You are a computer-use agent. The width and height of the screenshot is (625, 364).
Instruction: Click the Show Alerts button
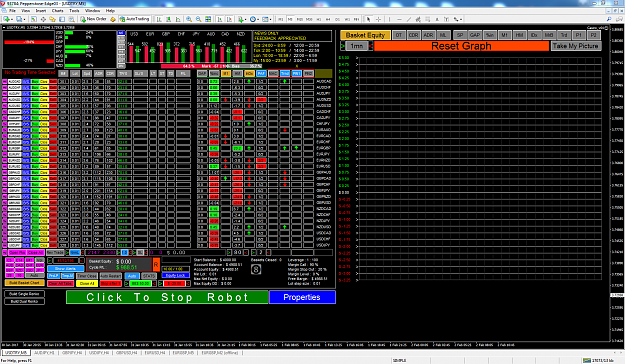(65, 268)
